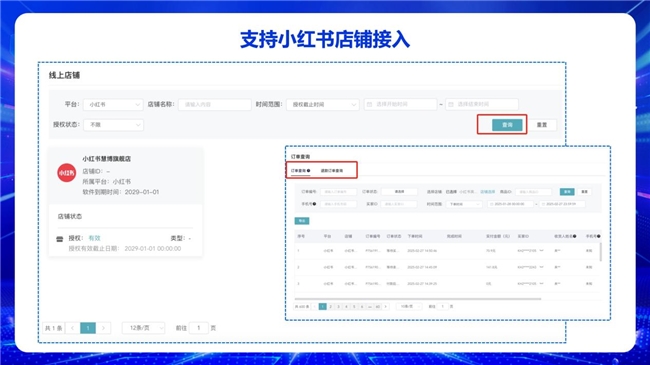
Task: Click the ellipsis in order pagination
Action: 370,307
